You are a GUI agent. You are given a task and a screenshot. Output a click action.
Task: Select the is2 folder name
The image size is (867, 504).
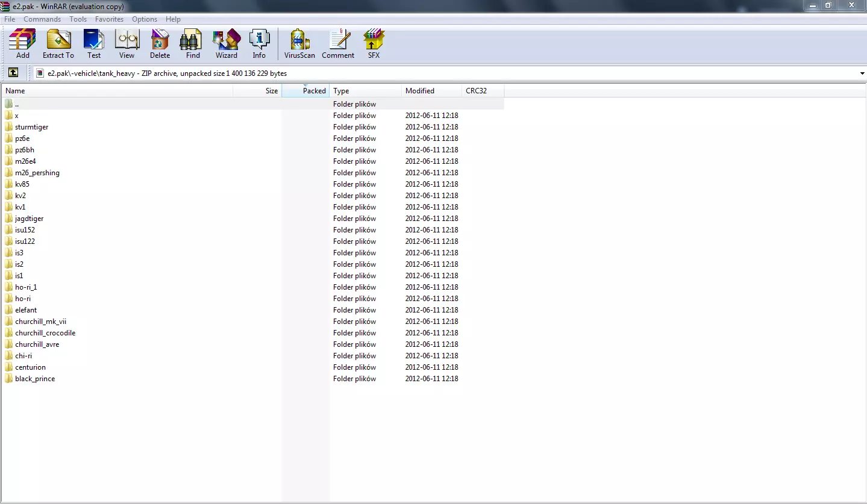pyautogui.click(x=19, y=264)
